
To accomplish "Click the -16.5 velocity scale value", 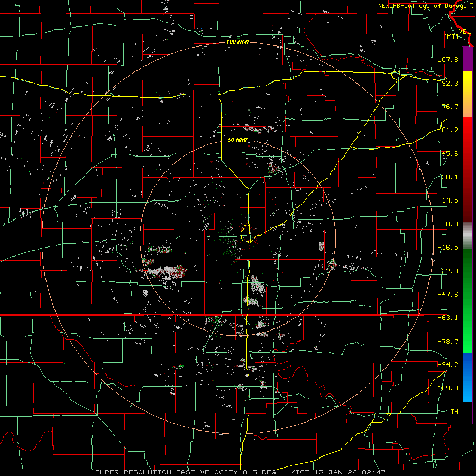I will click(448, 248).
